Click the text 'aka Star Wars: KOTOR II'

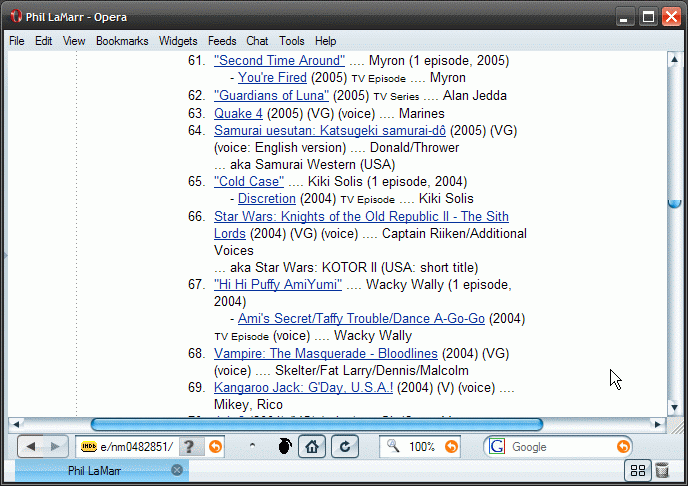(304, 268)
